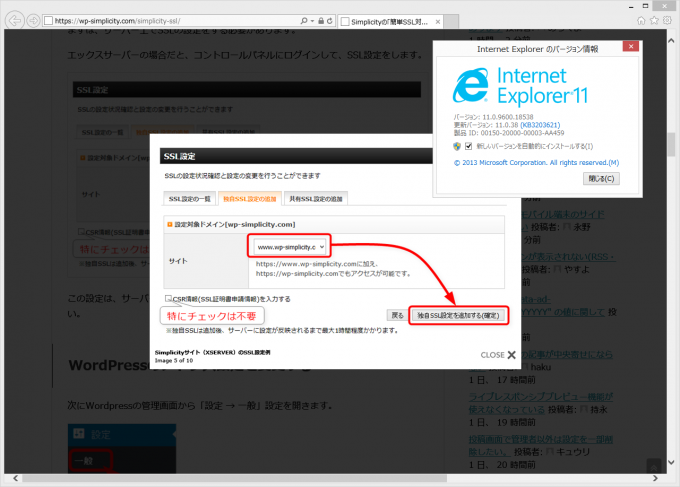680x487 pixels.
Task: Click the padlock security icon in address bar
Action: [321, 20]
